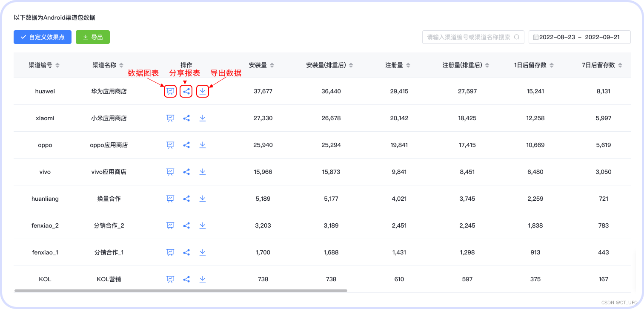
Task: Select the 分销合作_1 channel name
Action: coord(109,252)
